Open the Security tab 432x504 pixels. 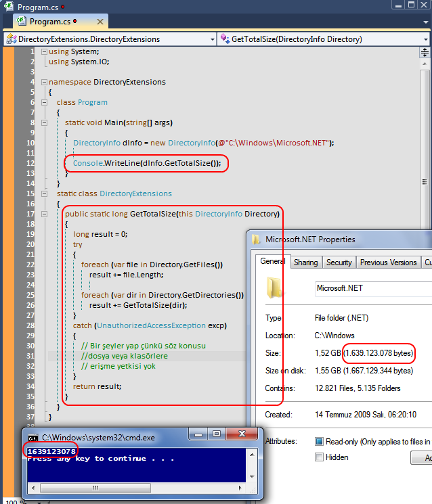point(339,262)
